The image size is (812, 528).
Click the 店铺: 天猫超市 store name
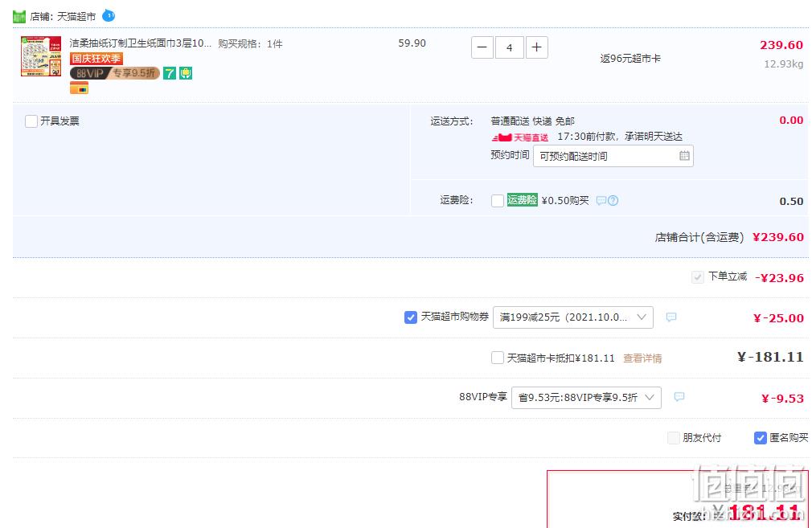[x=63, y=17]
